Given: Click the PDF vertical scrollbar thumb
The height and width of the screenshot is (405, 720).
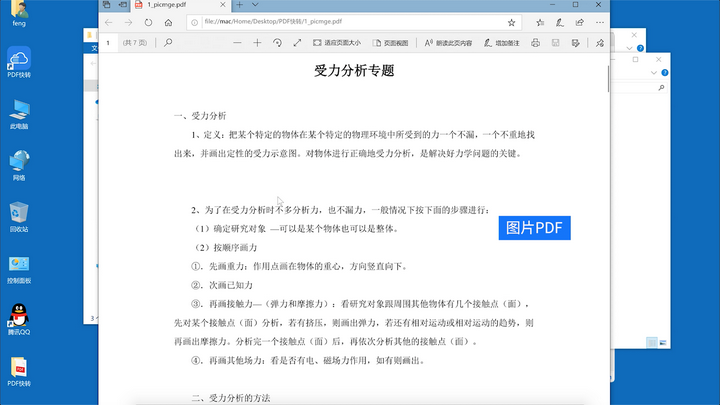Looking at the screenshot, I should click(x=608, y=79).
